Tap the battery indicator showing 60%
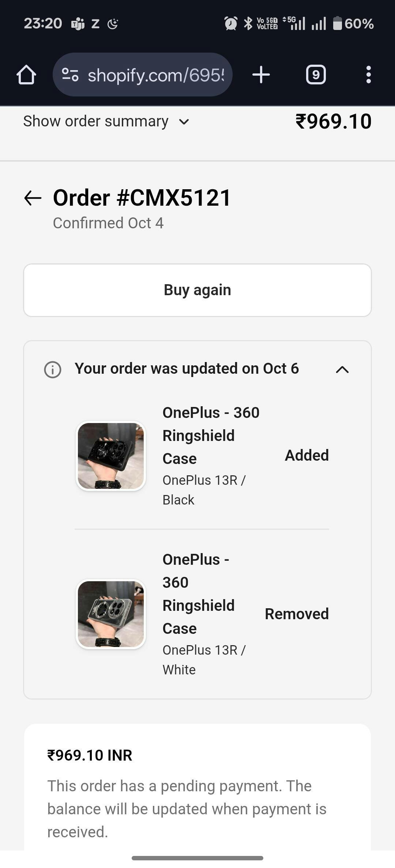395x868 pixels. coord(353,24)
